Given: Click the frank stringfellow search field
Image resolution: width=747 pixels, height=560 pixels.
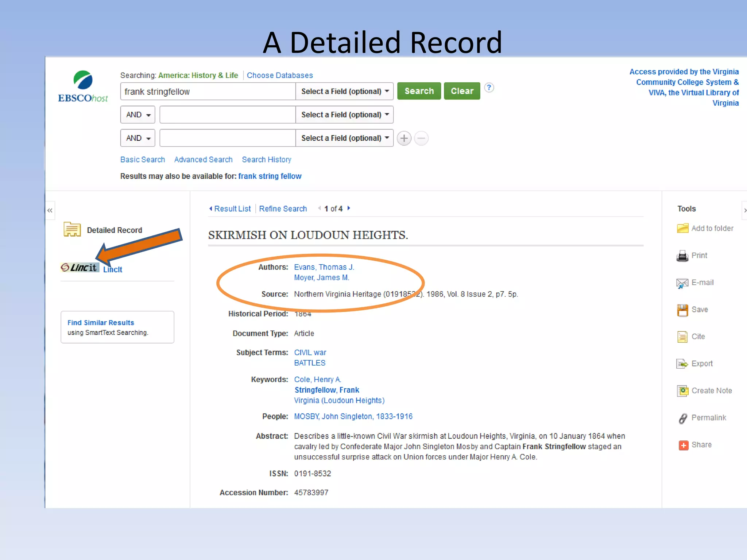Looking at the screenshot, I should click(x=208, y=92).
